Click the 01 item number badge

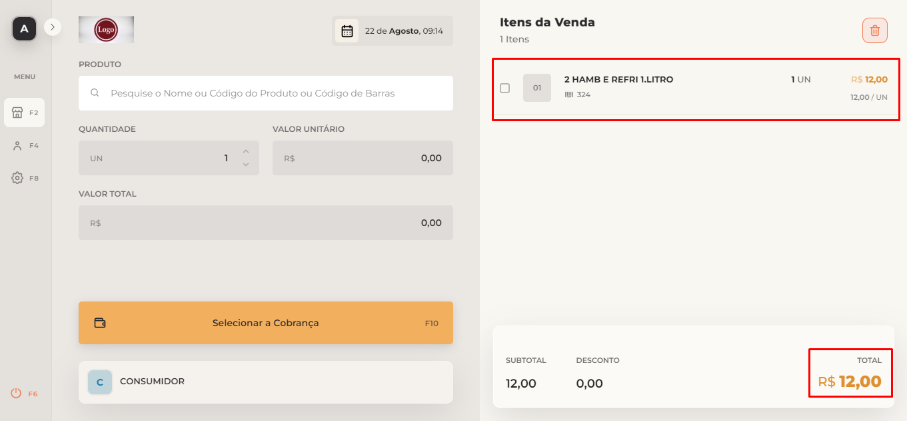pyautogui.click(x=537, y=88)
